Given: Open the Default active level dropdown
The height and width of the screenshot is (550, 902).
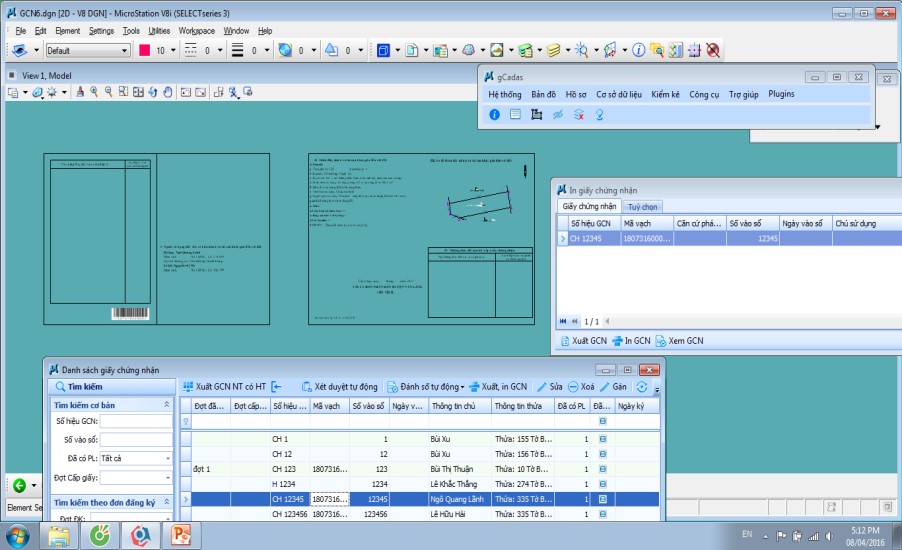Looking at the screenshot, I should coord(123,50).
